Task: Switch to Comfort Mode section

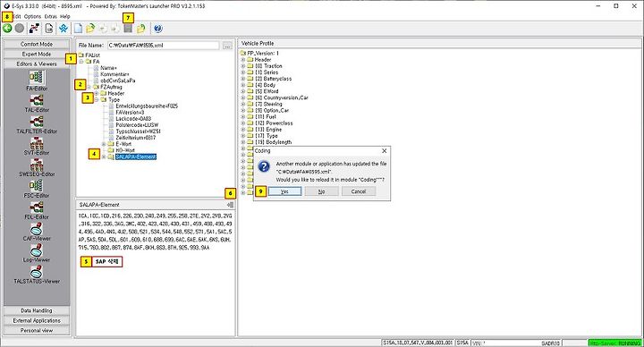Action: tap(37, 44)
